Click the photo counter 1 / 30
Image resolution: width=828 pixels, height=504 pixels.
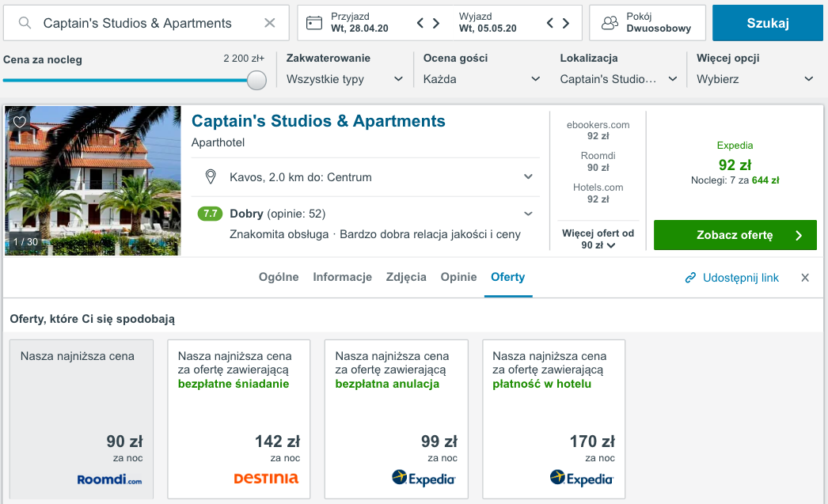26,241
